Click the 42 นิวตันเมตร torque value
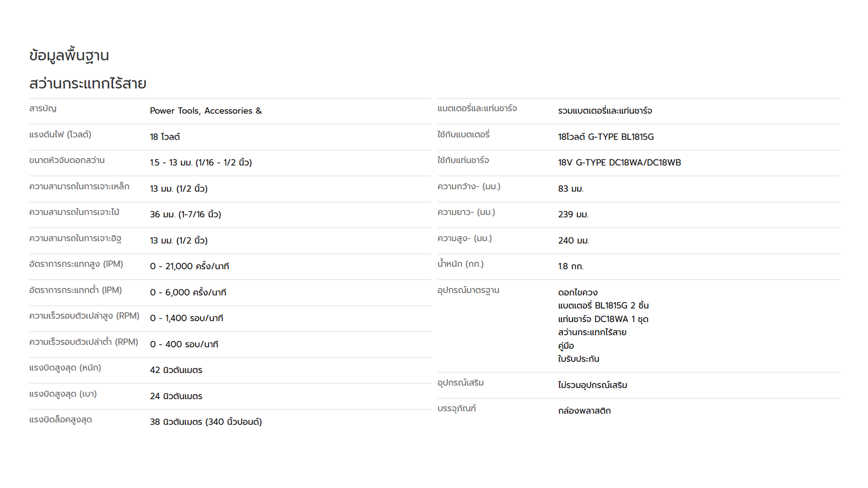Viewport: 868px width, 488px height. pyautogui.click(x=176, y=370)
